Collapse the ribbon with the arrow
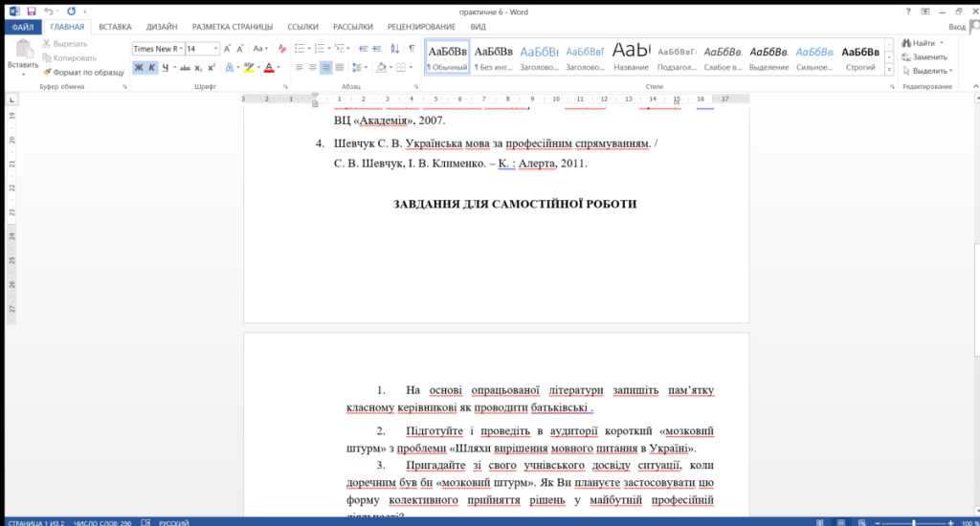 coord(975,86)
